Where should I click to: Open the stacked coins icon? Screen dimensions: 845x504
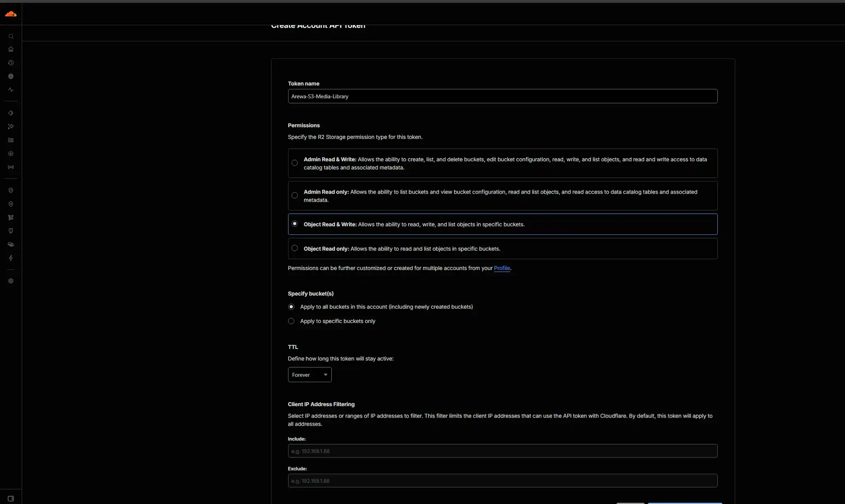[x=11, y=244]
